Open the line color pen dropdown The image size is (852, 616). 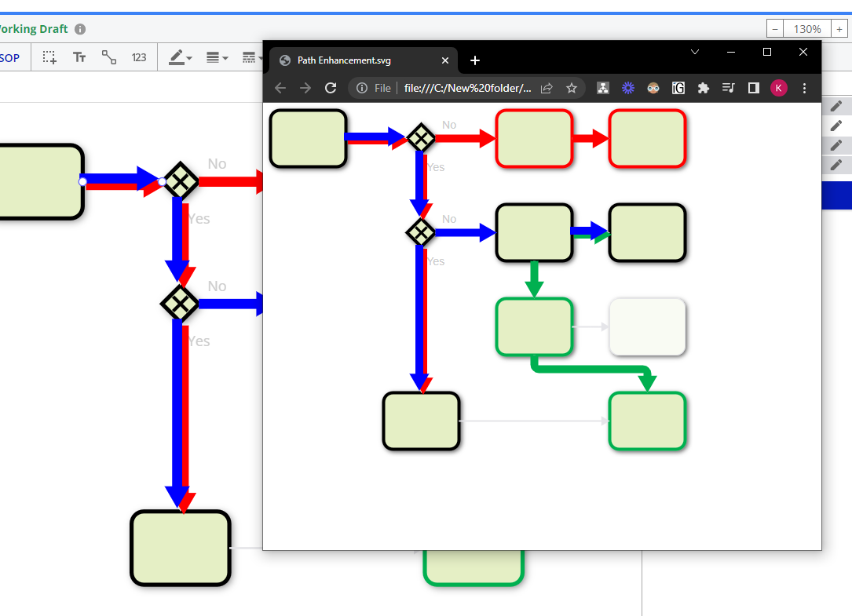180,57
